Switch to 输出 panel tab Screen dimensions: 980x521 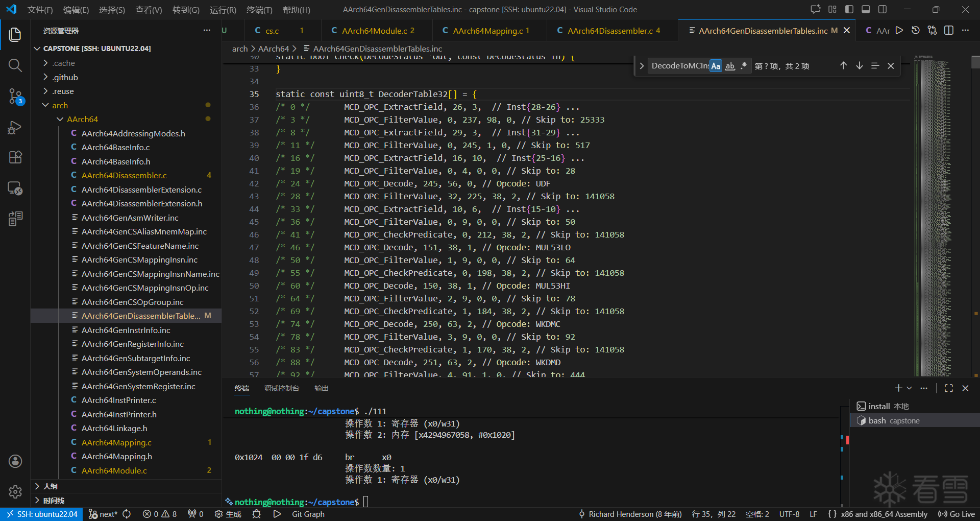click(322, 388)
